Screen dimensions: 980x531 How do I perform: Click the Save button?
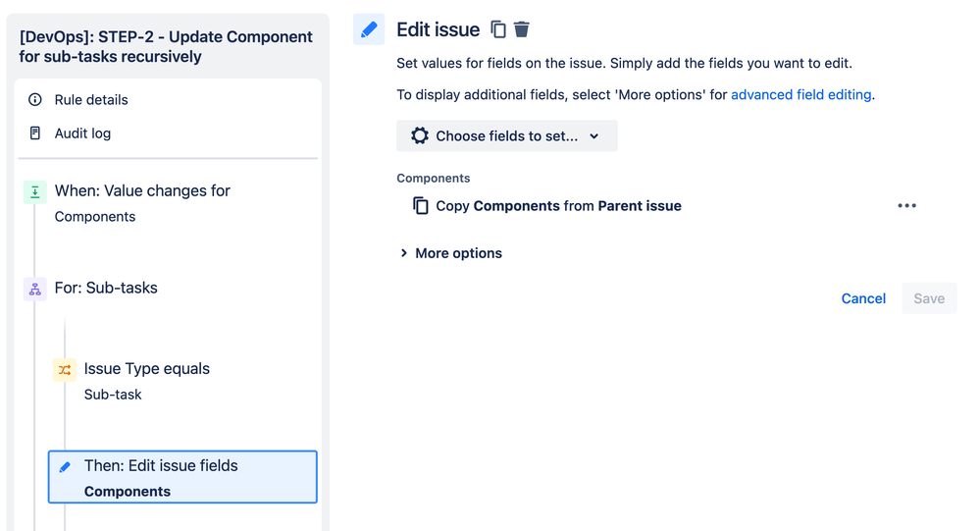[x=929, y=298]
